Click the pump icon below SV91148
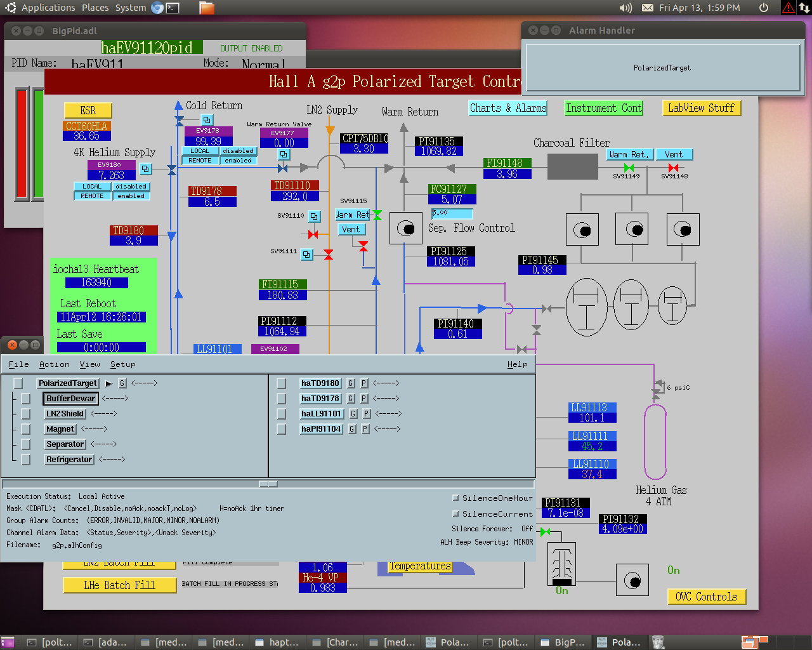The image size is (812, 650). (683, 229)
